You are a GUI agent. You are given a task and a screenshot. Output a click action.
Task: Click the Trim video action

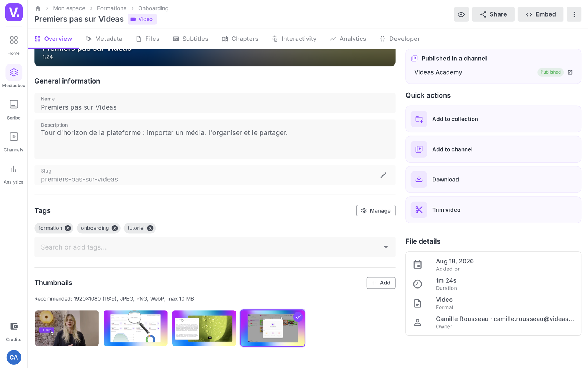pyautogui.click(x=493, y=210)
